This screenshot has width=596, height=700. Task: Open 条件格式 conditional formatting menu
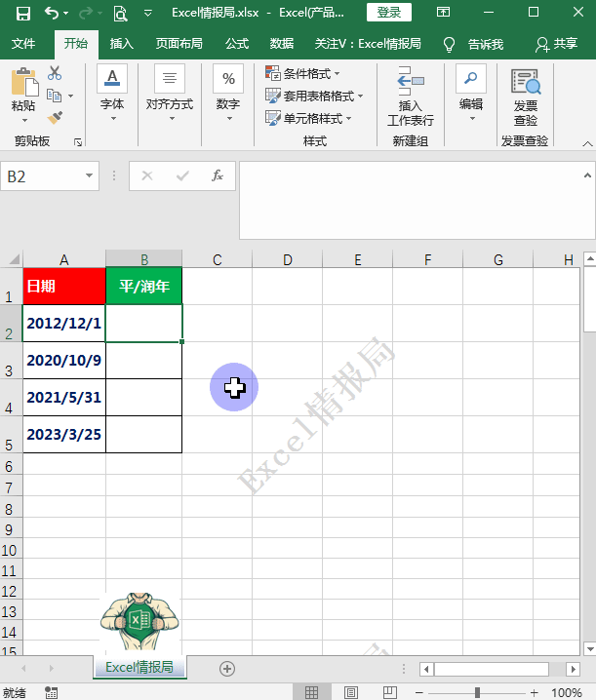click(303, 73)
